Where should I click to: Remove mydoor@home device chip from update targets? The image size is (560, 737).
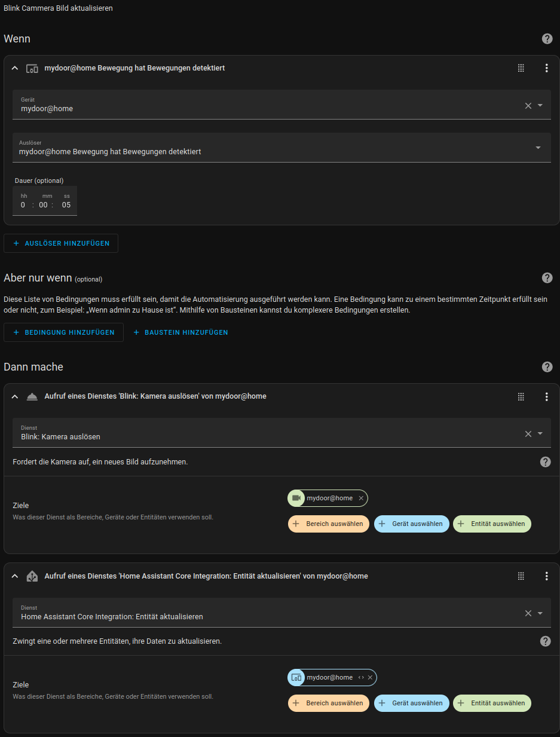[x=370, y=677]
